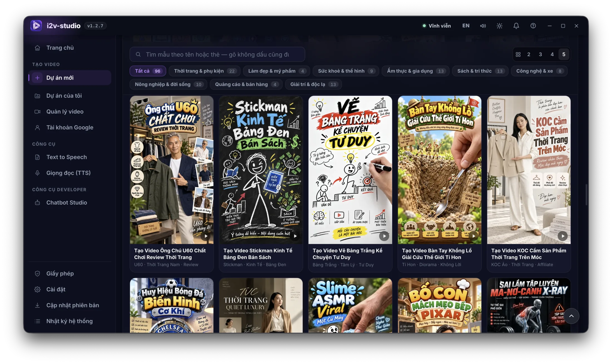
Task: Toggle the light/dark theme sun icon
Action: coord(499,26)
